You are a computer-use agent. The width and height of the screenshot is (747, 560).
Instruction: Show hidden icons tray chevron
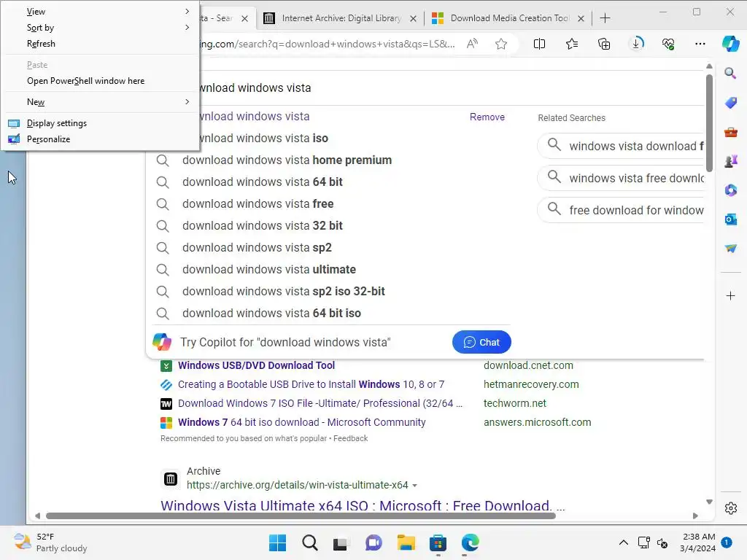pyautogui.click(x=623, y=542)
